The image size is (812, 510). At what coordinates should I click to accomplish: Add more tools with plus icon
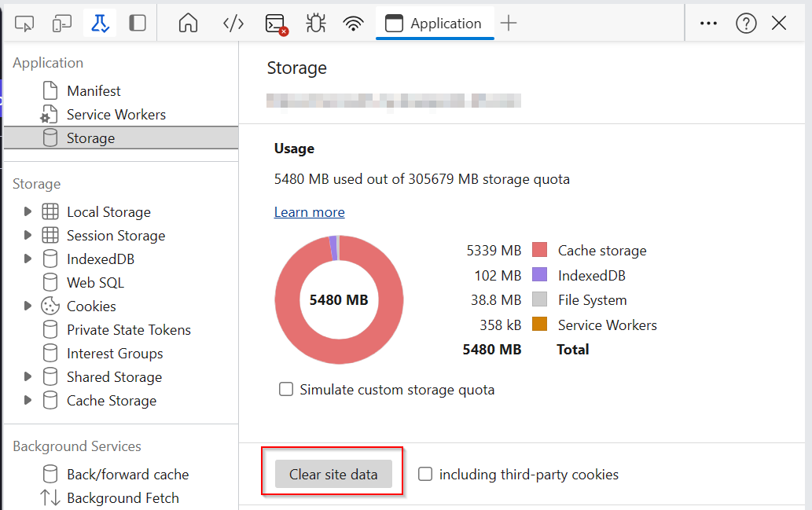(509, 24)
